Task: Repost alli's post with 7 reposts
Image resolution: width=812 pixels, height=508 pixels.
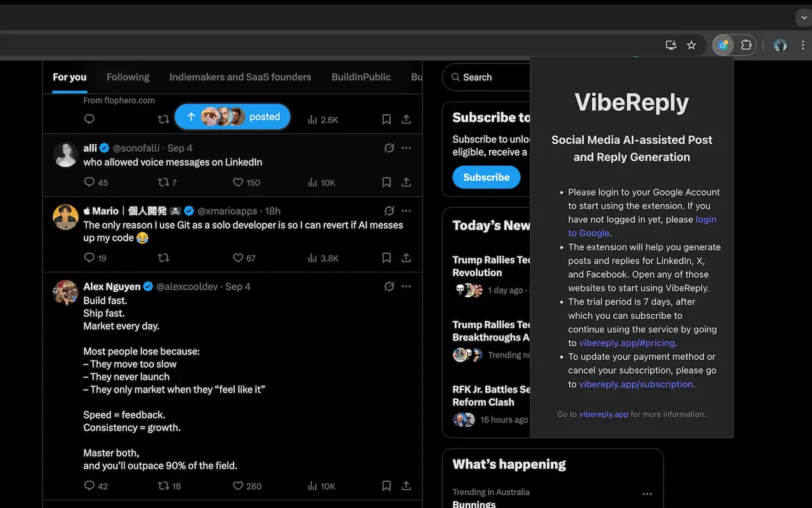Action: click(x=167, y=182)
